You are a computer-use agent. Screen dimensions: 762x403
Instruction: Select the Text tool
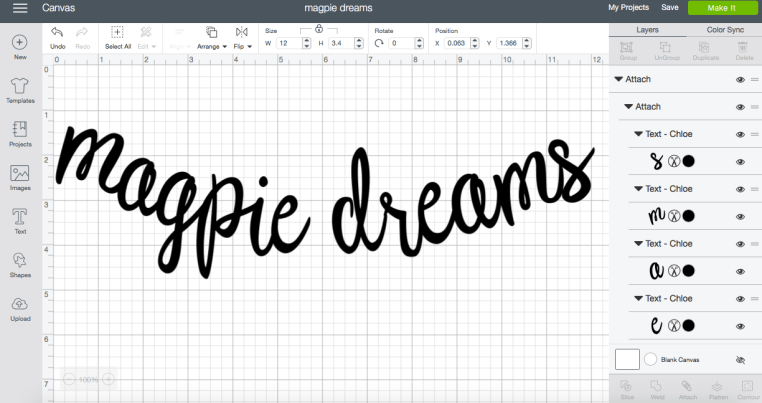pos(20,221)
